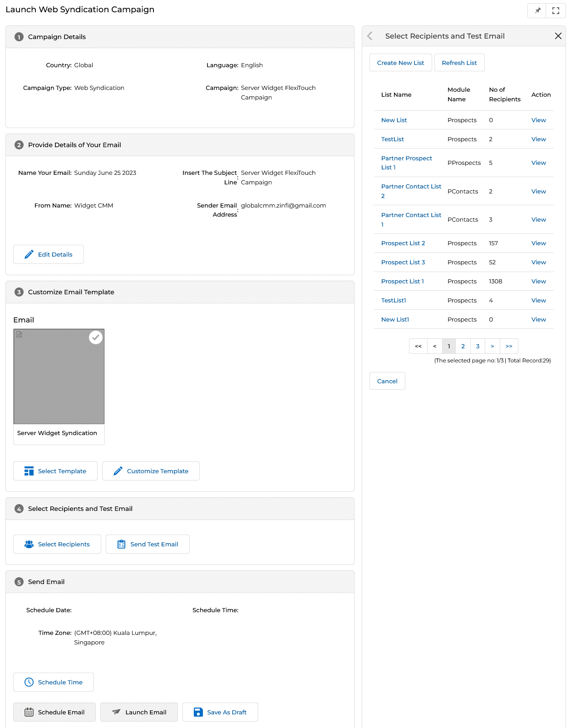Image resolution: width=571 pixels, height=728 pixels.
Task: Open Prospect List 1 link
Action: coord(403,281)
